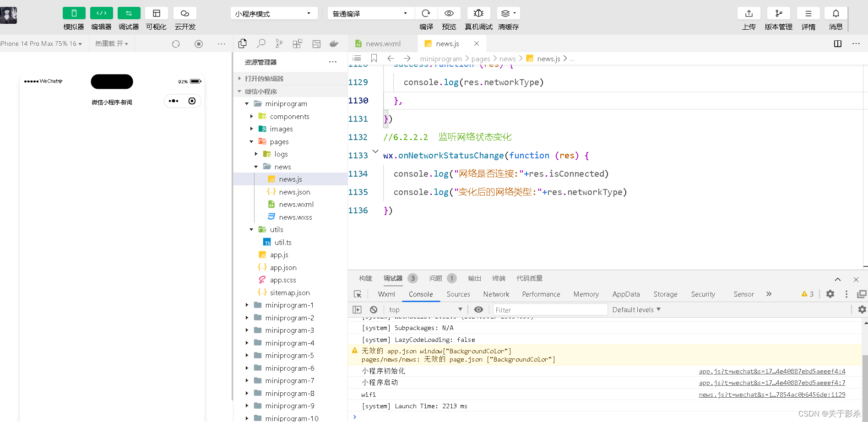The image size is (868, 422).
Task: Open the visualization (可视化) tool
Action: pos(156,13)
